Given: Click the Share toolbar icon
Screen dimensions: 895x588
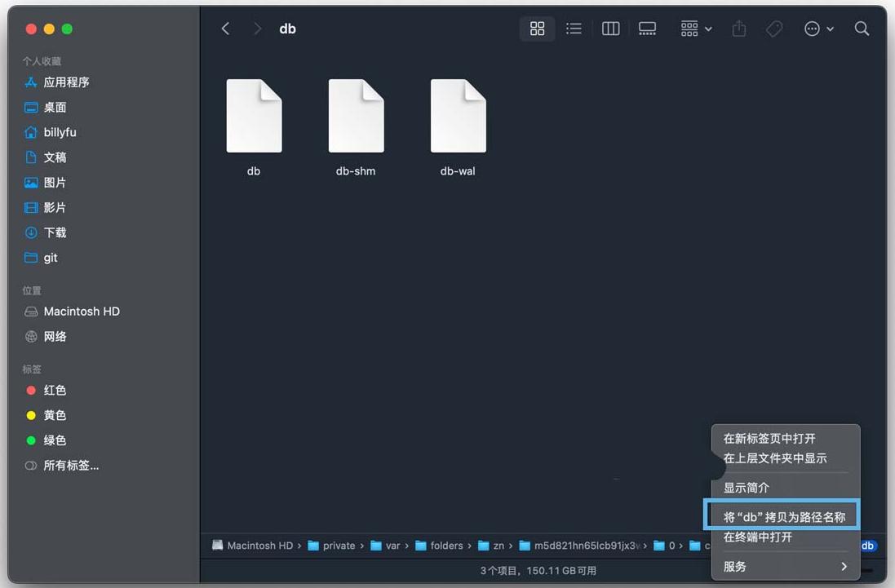Looking at the screenshot, I should [x=739, y=29].
